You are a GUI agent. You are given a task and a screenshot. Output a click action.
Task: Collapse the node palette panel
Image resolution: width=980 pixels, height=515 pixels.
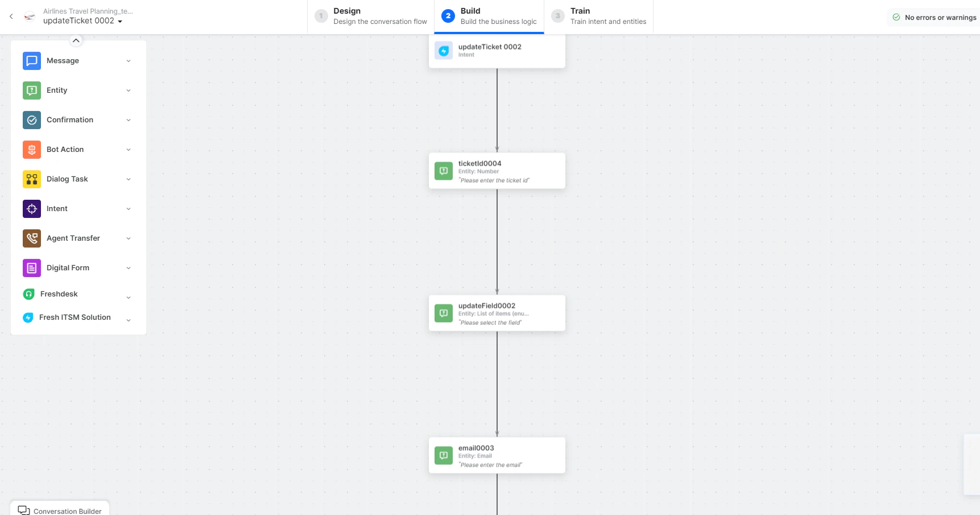[76, 40]
